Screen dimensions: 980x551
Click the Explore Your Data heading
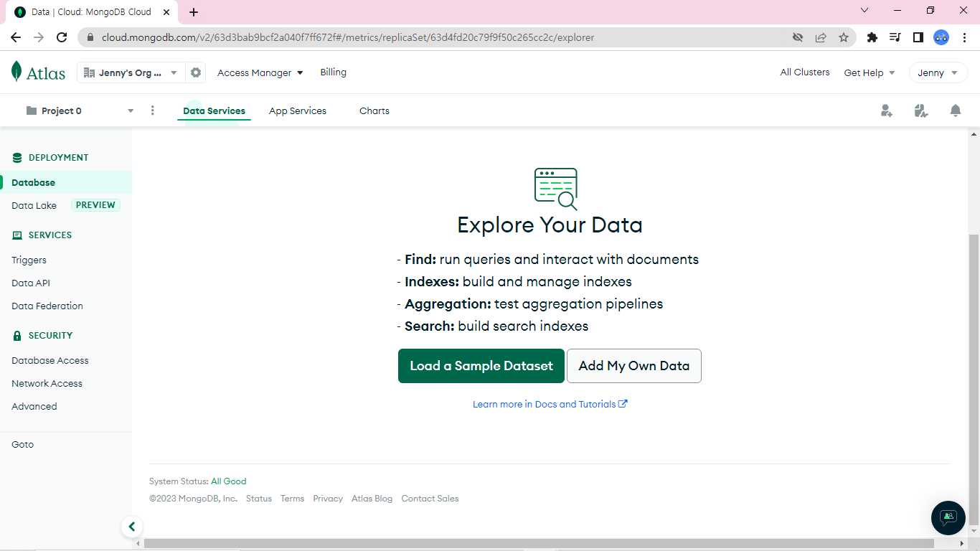coord(550,225)
